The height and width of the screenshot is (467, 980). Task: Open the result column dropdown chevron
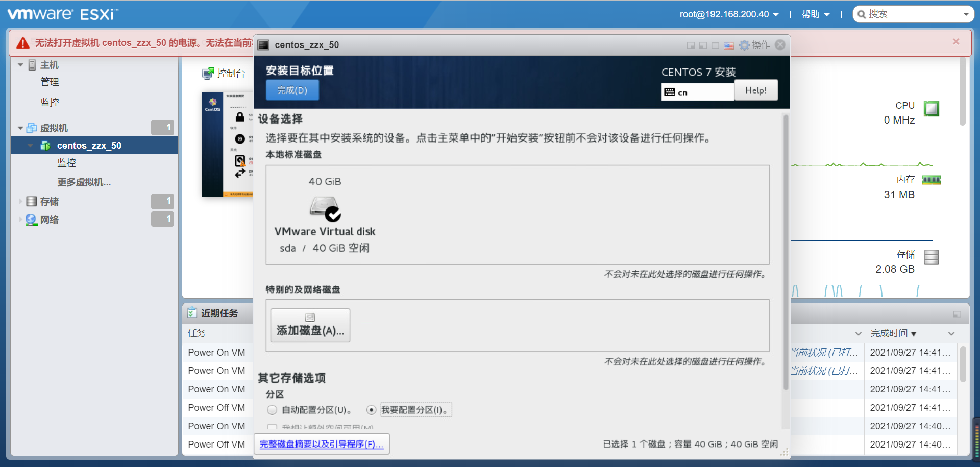click(858, 334)
